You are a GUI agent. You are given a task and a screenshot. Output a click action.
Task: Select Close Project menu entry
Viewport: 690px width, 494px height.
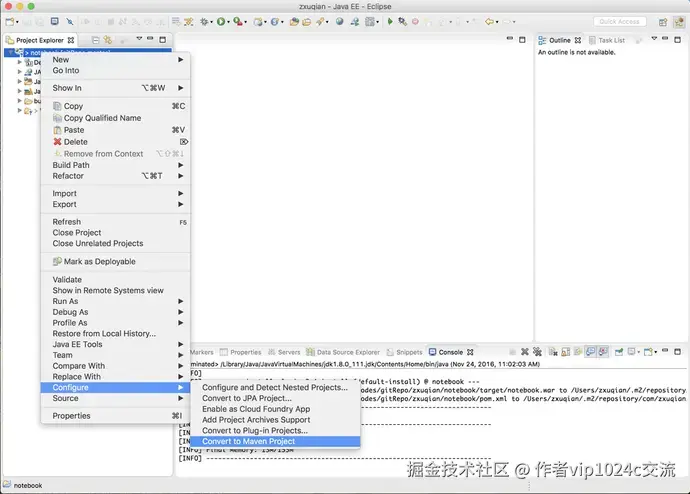(x=116, y=232)
